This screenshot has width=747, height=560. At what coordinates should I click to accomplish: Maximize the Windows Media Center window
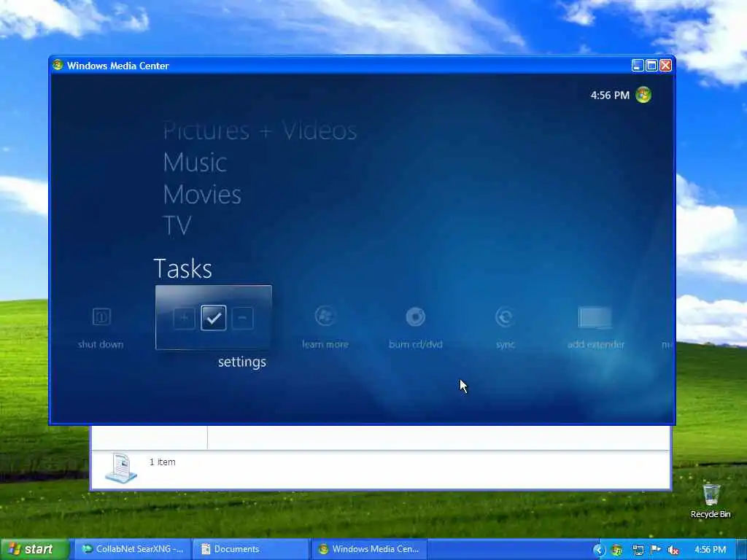click(x=651, y=65)
